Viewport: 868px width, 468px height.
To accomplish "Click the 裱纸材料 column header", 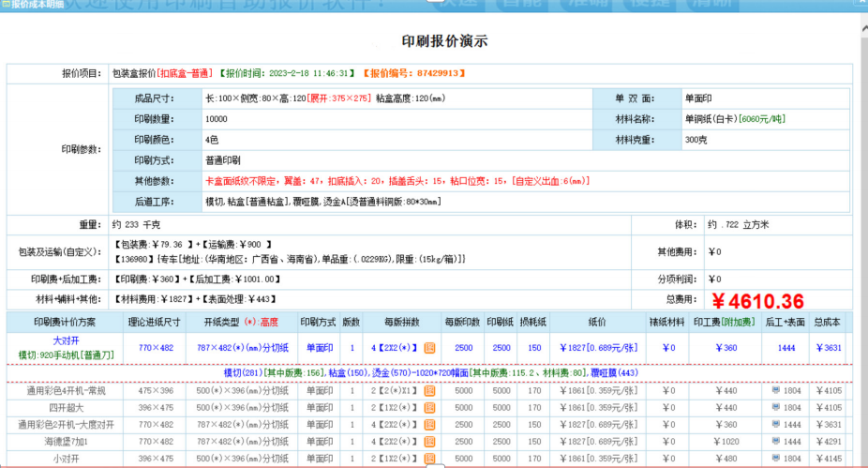I will click(x=667, y=322).
